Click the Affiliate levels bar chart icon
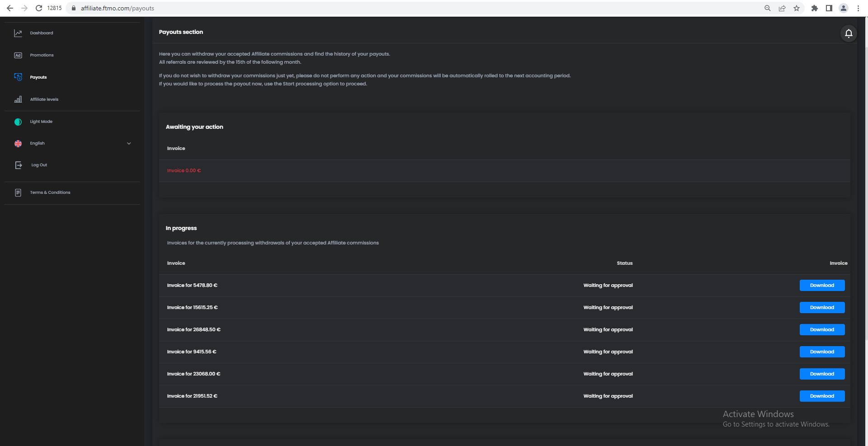Viewport: 868px width, 446px height. (x=18, y=99)
